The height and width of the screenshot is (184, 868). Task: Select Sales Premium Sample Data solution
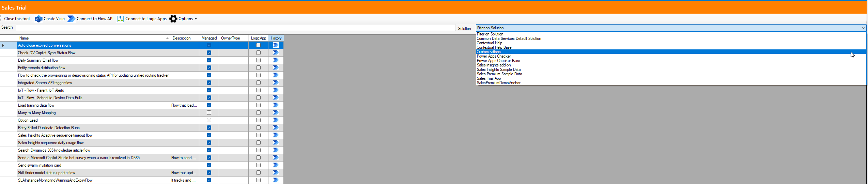coord(671,74)
